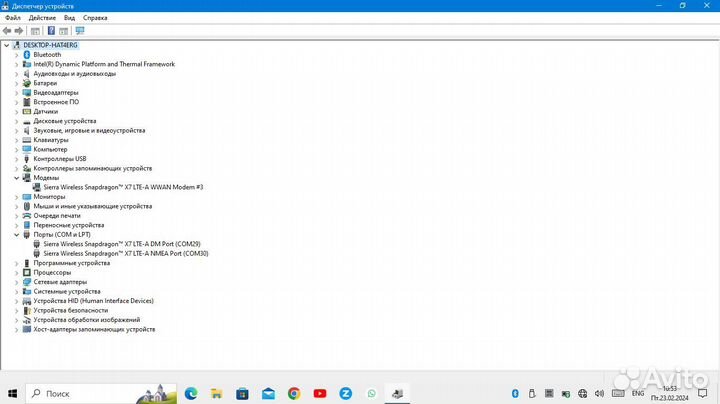Click the Windows Start button
The height and width of the screenshot is (404, 720).
13,393
